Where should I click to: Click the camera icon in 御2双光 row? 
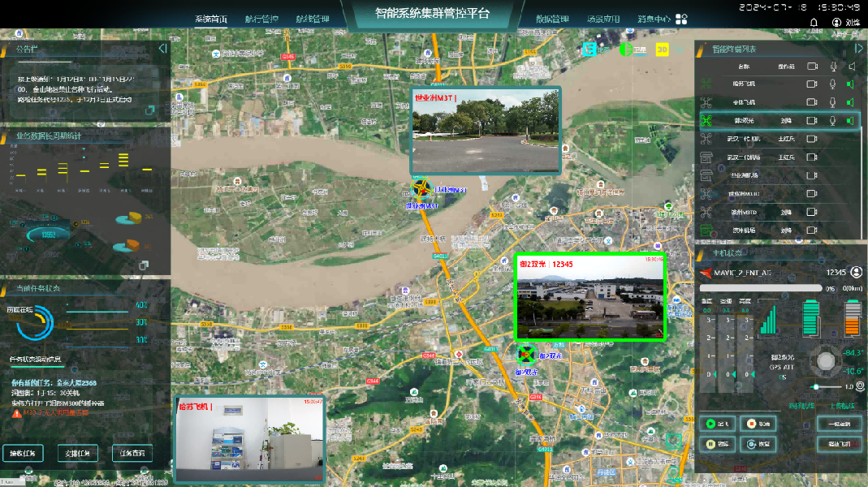[811, 121]
